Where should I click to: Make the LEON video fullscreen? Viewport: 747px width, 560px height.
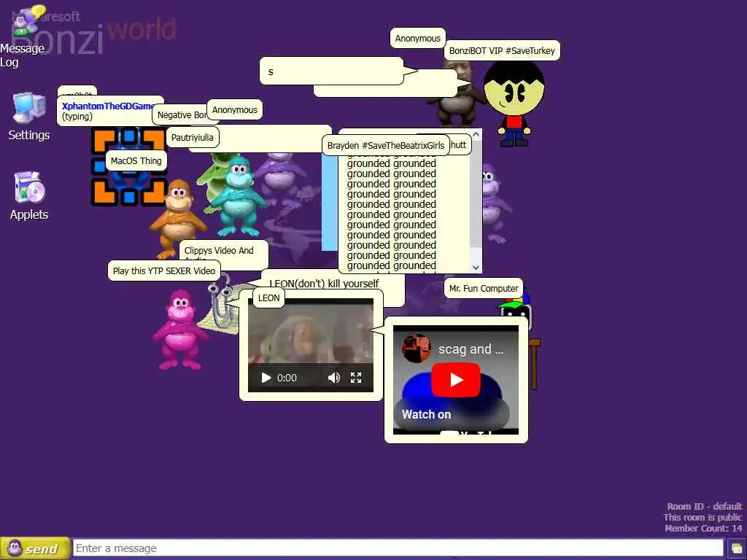tap(356, 378)
